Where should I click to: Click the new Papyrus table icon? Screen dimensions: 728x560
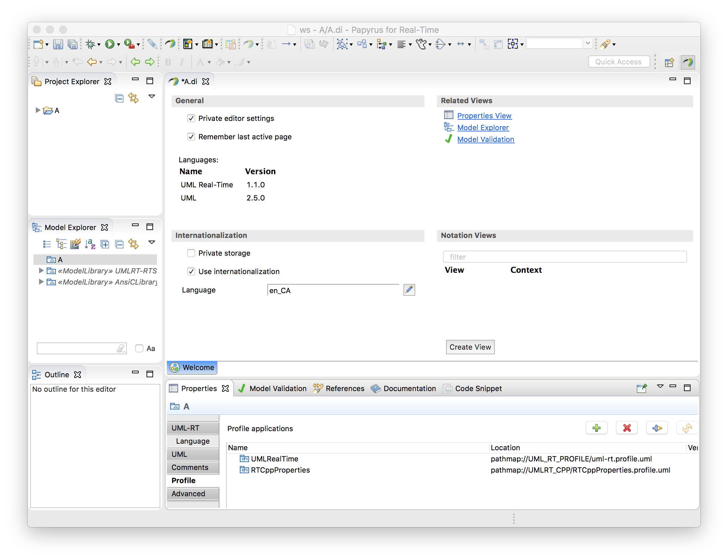pos(207,44)
